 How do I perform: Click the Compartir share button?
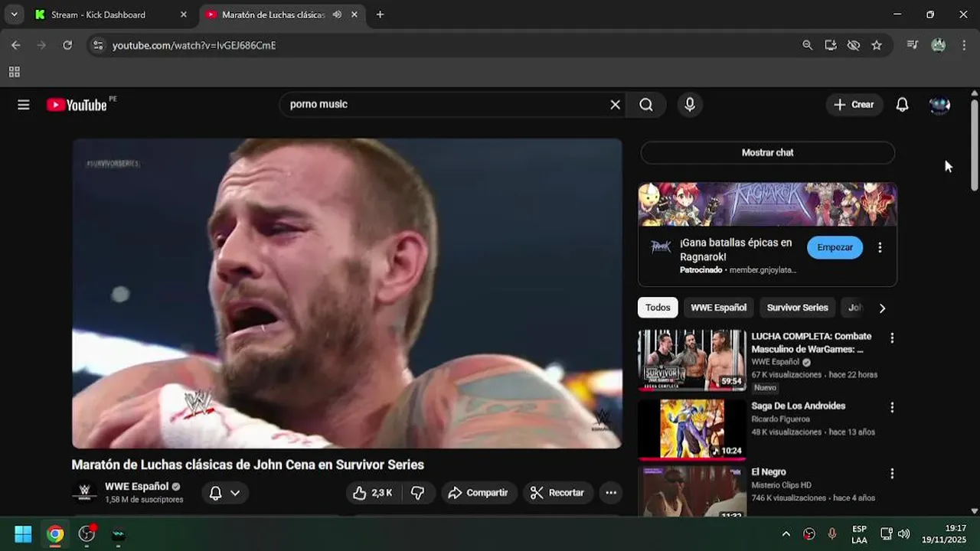(478, 493)
